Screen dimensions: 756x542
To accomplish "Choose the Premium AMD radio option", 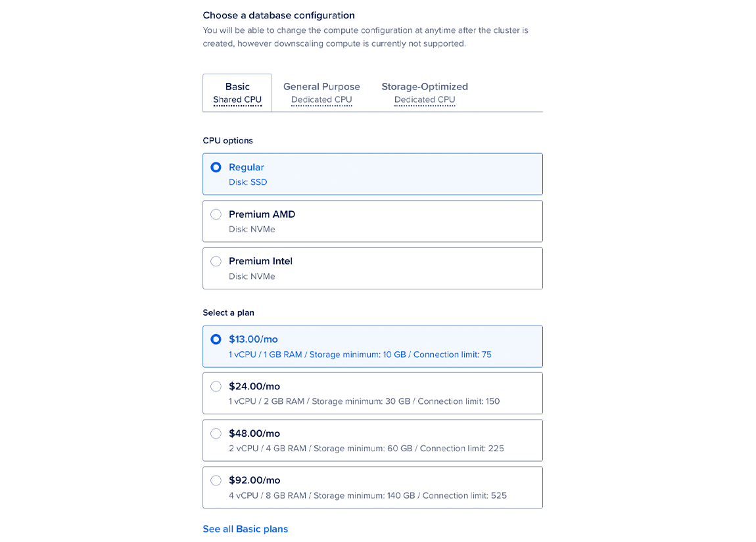I will tap(216, 214).
